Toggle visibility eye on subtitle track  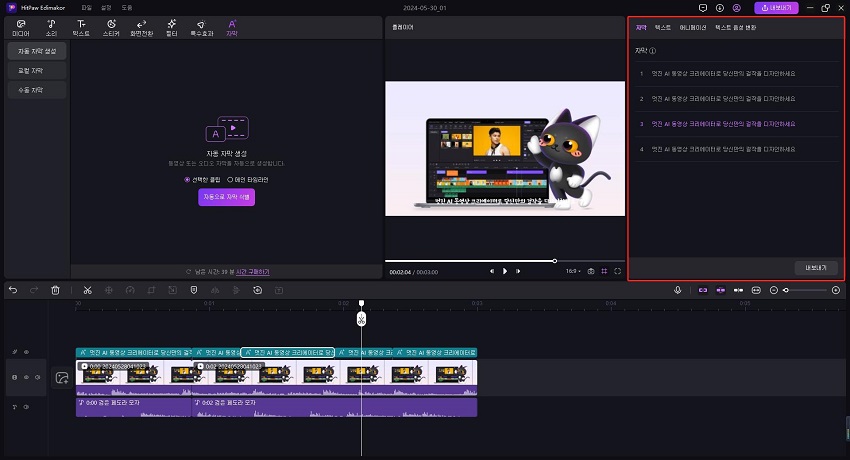(26, 352)
